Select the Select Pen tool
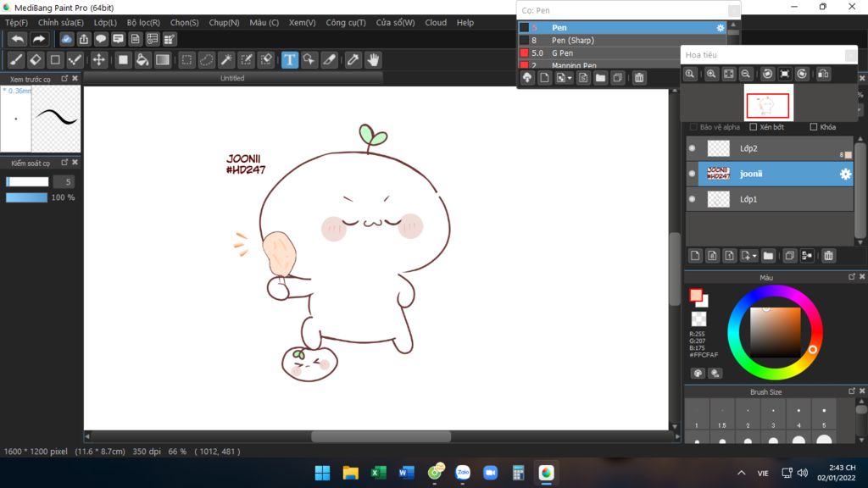868x488 pixels. pos(247,60)
